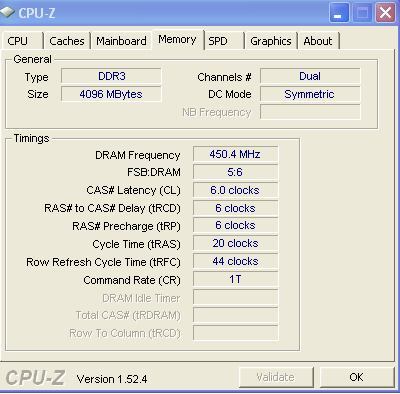Click the 6.0 clocks CAS latency value
Screen dimensions: 400x394
pos(235,190)
